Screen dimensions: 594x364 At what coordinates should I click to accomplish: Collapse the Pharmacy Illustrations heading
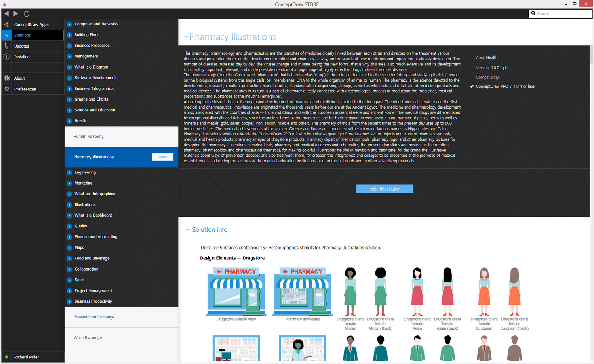(x=186, y=37)
